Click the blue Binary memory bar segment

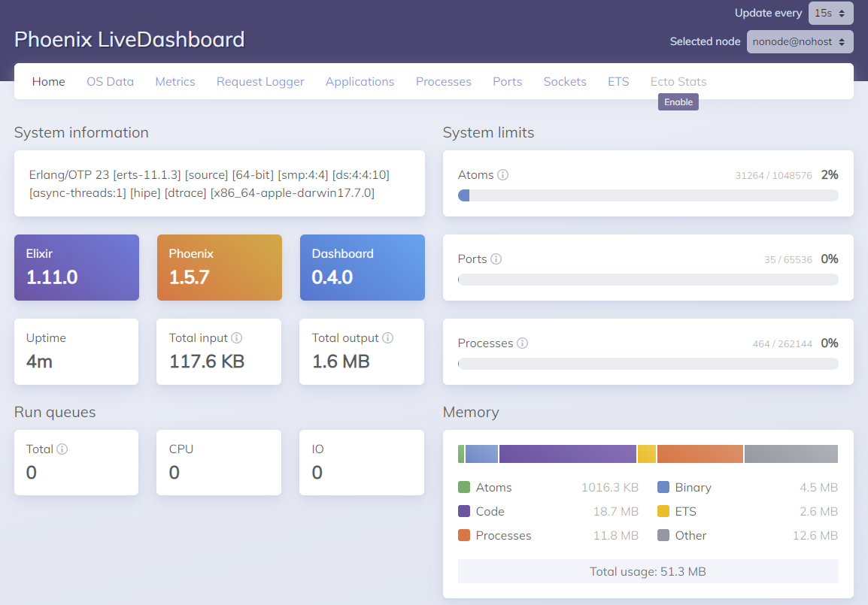click(x=481, y=453)
